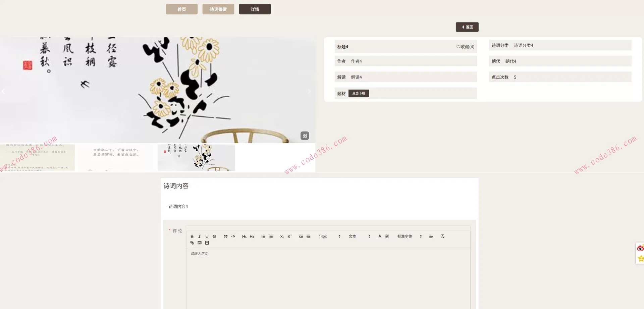Increase the paragraph indent
The width and height of the screenshot is (644, 309).
(308, 237)
